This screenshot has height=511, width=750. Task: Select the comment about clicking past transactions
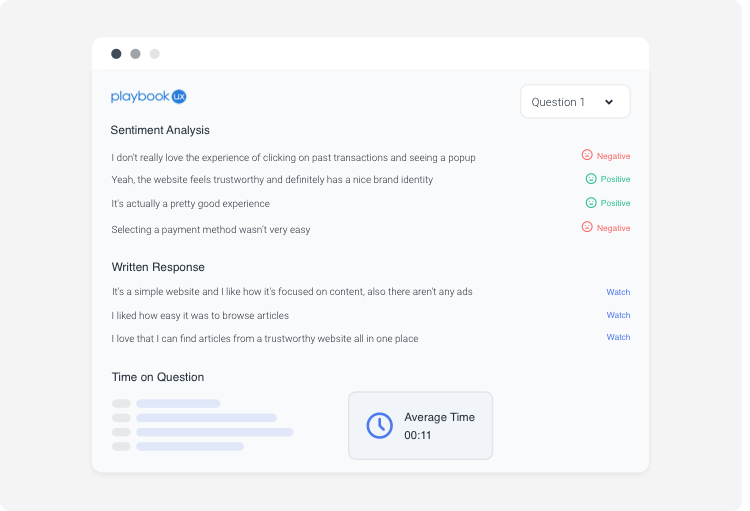pyautogui.click(x=293, y=157)
